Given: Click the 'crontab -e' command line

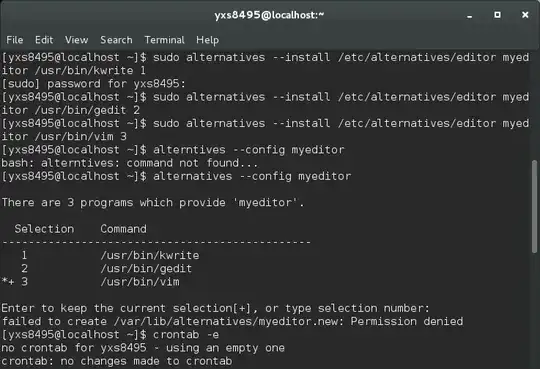Looking at the screenshot, I should click(110, 335).
